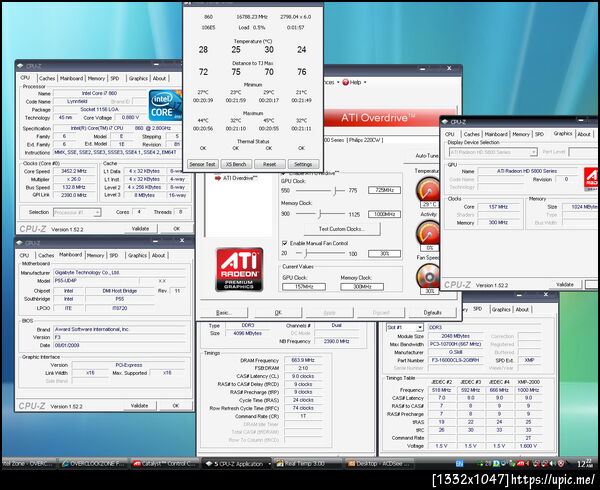Click the Intel Core i7 logo in CPU-Z
The width and height of the screenshot is (600, 490).
pos(165,106)
